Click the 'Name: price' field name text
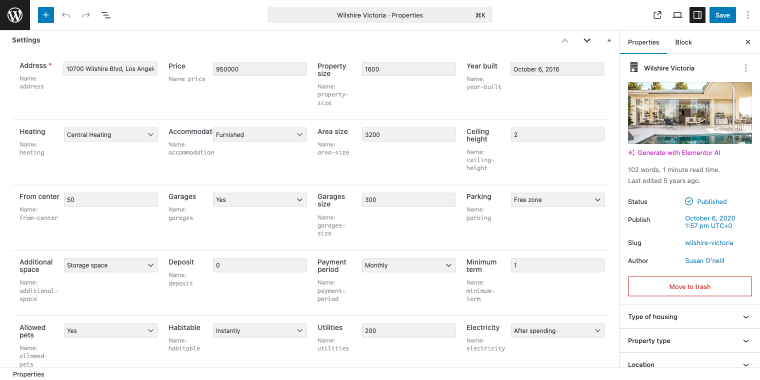This screenshot has width=760, height=380. pyautogui.click(x=187, y=79)
